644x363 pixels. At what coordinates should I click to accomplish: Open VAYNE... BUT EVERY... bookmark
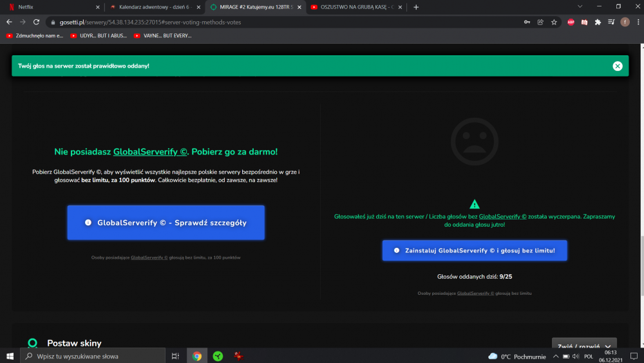point(163,36)
